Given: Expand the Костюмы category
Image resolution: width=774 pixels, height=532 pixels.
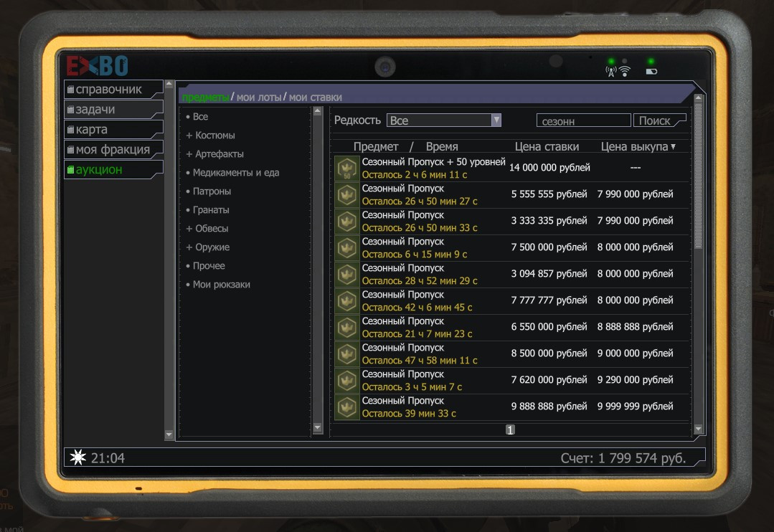Looking at the screenshot, I should [x=210, y=136].
